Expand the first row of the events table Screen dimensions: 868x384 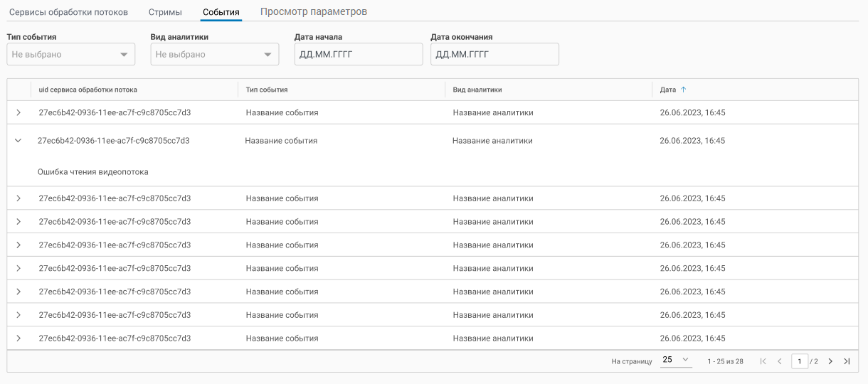pos(18,112)
